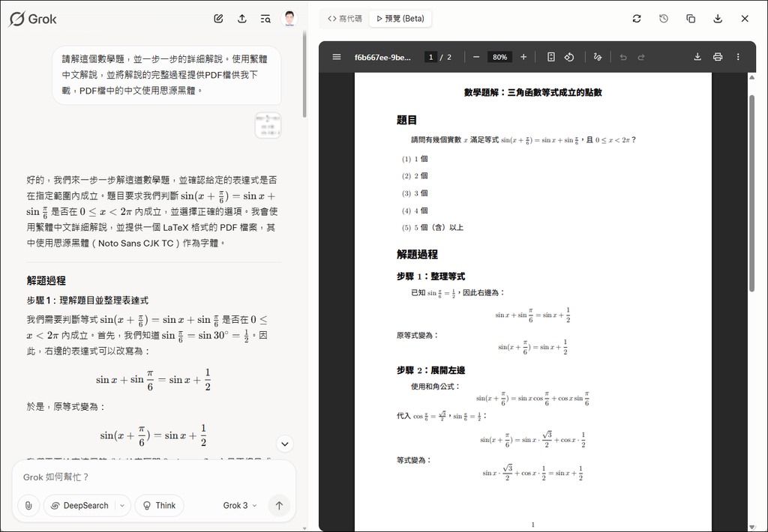Click the chat heading 解題過程

click(x=46, y=281)
